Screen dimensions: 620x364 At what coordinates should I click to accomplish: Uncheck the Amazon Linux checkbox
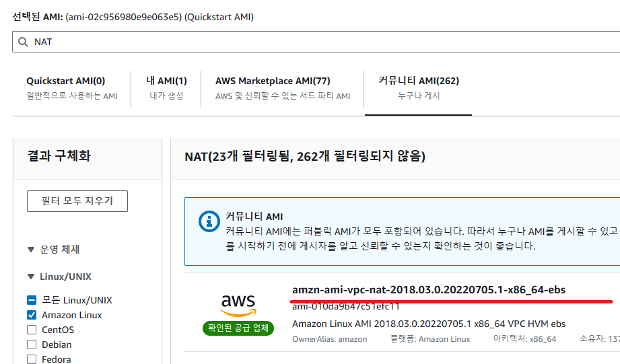[x=32, y=315]
